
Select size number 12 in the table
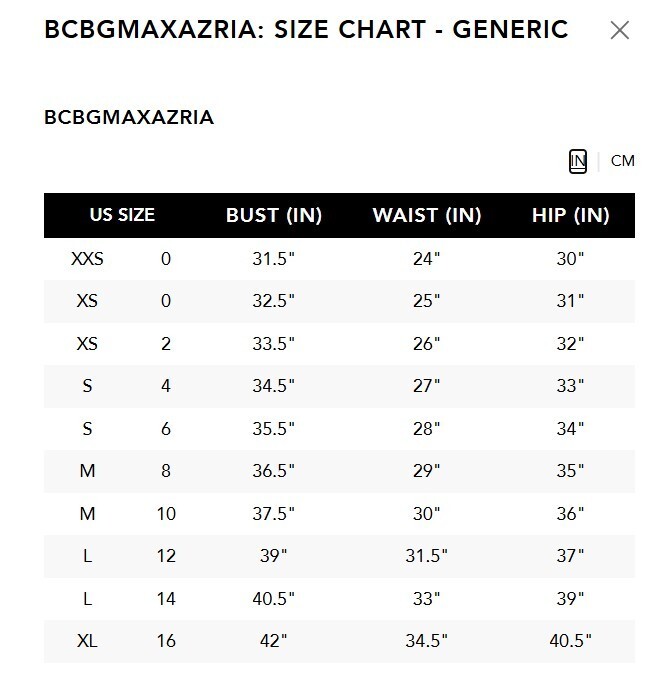[x=166, y=556]
